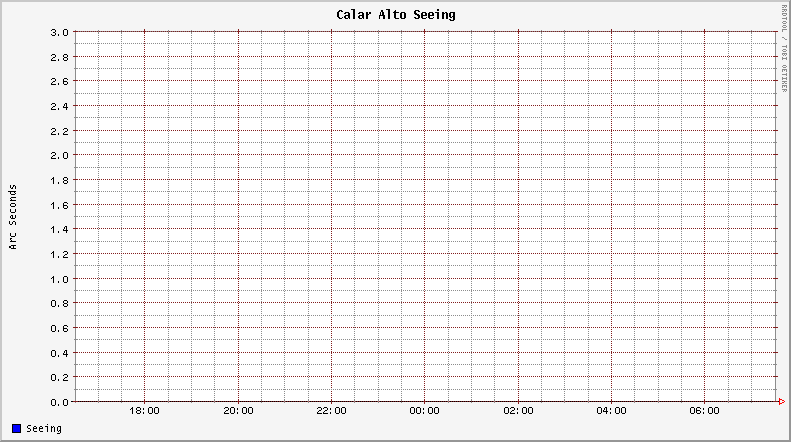The width and height of the screenshot is (791, 442).
Task: Click the 06:00 x-axis time label
Action: coord(704,411)
